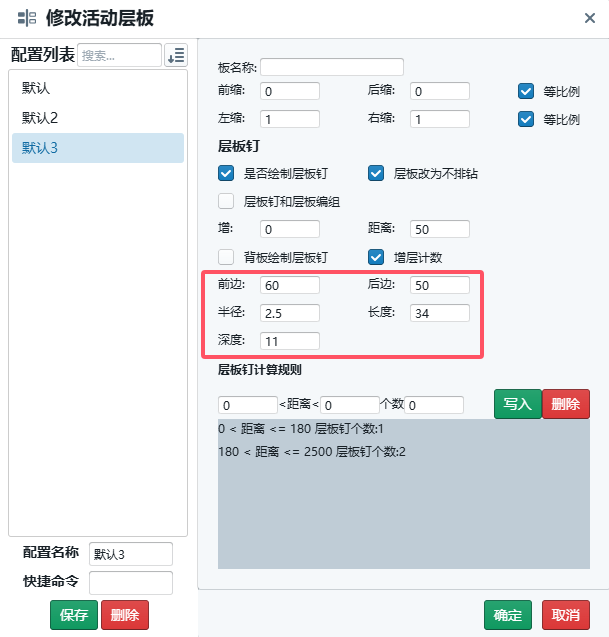Screen dimensions: 609x637
Task: Enable the 层板钉和层板编组 checkbox
Action: click(226, 201)
